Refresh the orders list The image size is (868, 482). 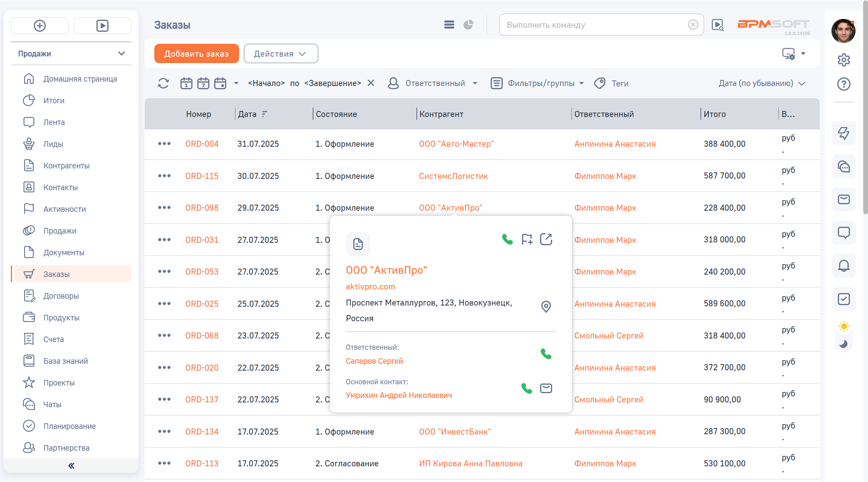click(163, 83)
